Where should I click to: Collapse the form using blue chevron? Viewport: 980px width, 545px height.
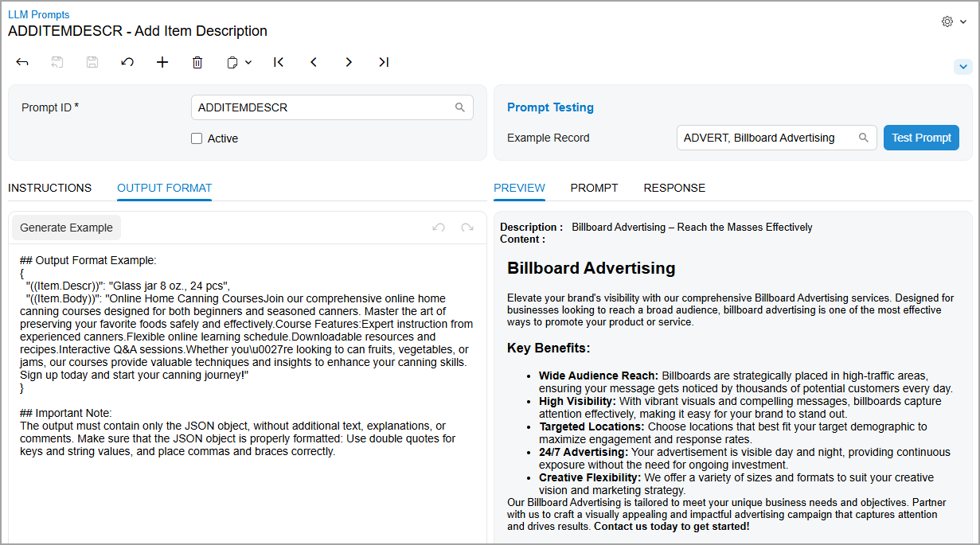click(962, 67)
